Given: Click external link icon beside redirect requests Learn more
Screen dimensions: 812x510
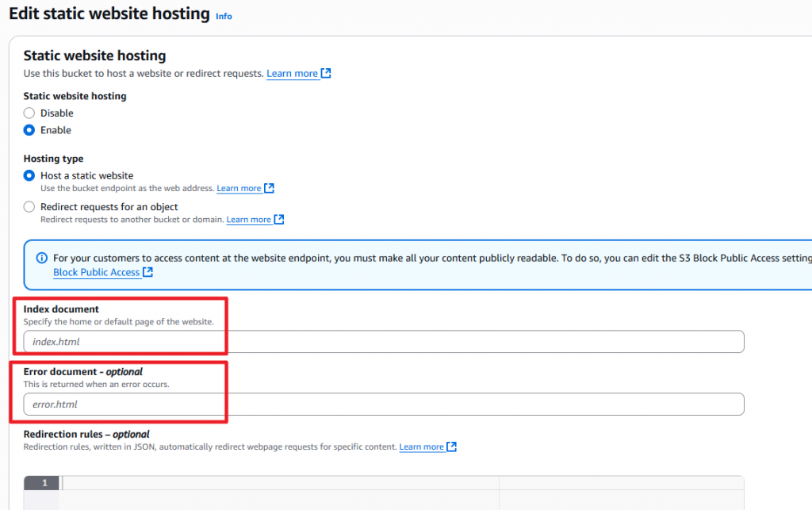Looking at the screenshot, I should tap(278, 220).
